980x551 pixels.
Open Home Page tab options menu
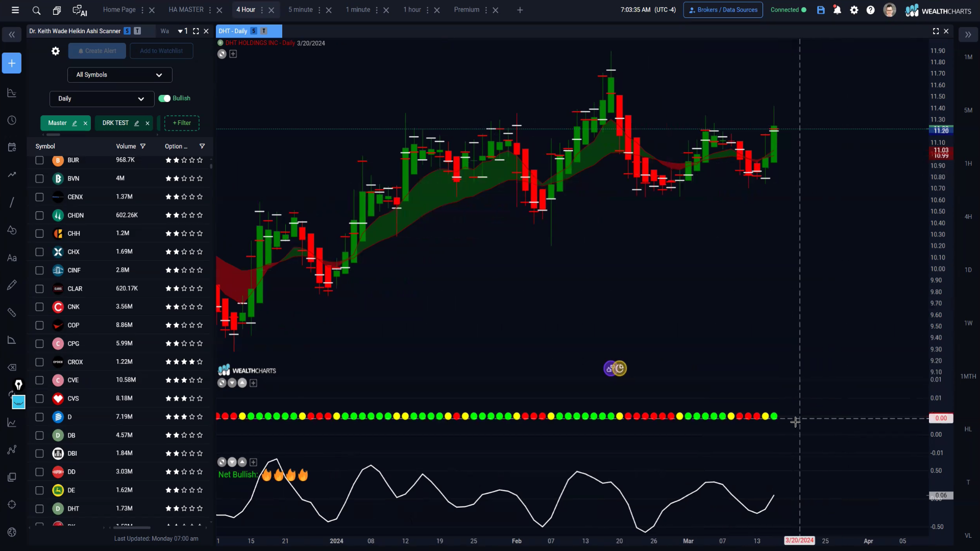tap(142, 10)
